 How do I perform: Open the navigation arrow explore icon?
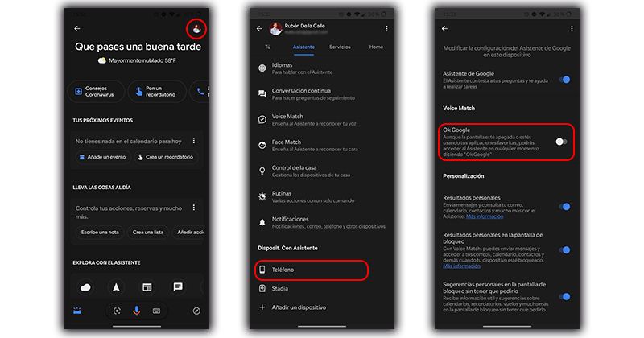116,287
